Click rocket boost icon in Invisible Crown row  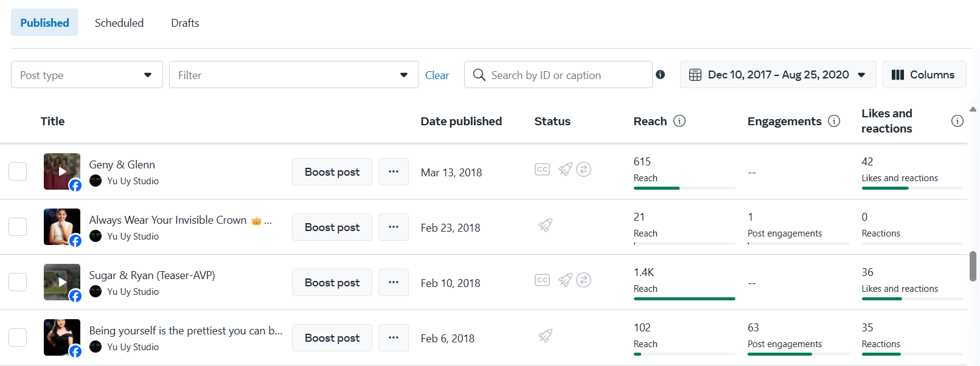545,226
